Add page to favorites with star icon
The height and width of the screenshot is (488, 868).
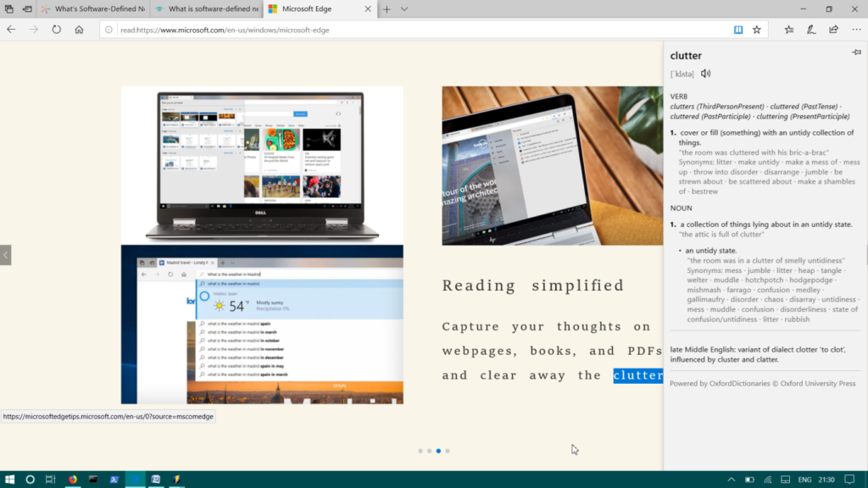point(757,30)
